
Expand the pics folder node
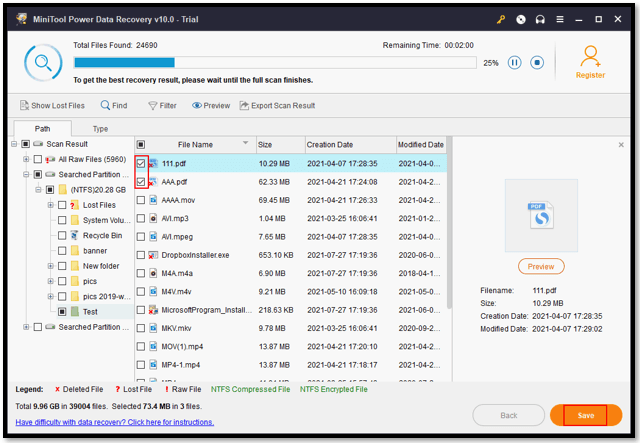tap(50, 281)
